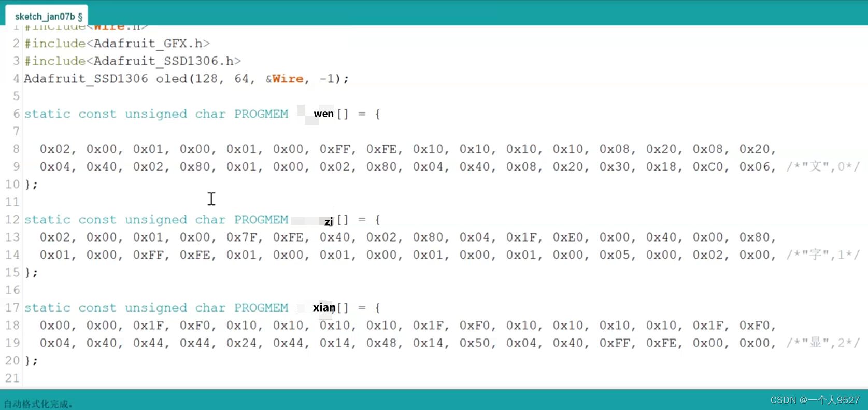Click the wen array name
The height and width of the screenshot is (410, 868).
click(323, 114)
